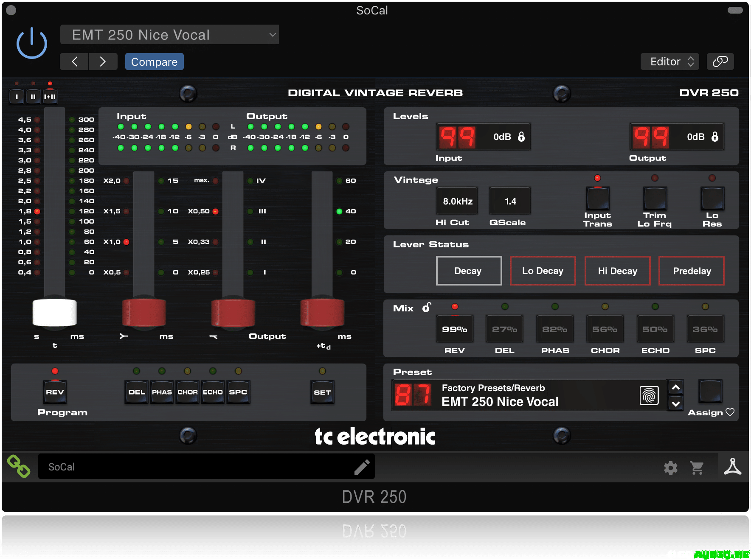Screen dimensions: 751x560
Task: Open the fingerprint signature preset icon
Action: click(649, 395)
